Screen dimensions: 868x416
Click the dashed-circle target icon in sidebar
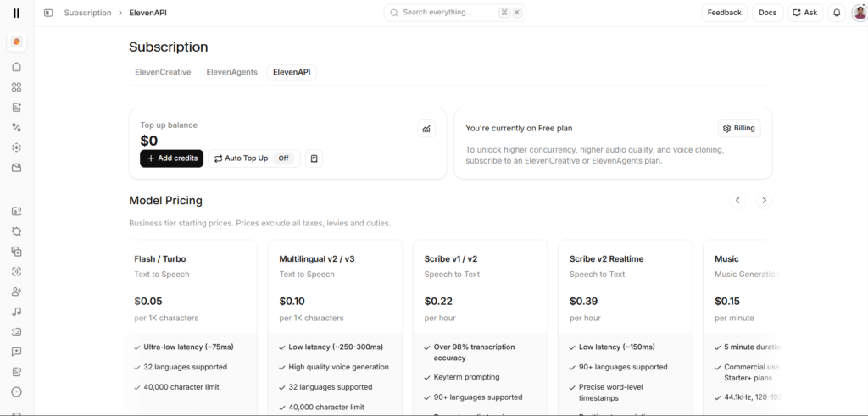point(17,147)
